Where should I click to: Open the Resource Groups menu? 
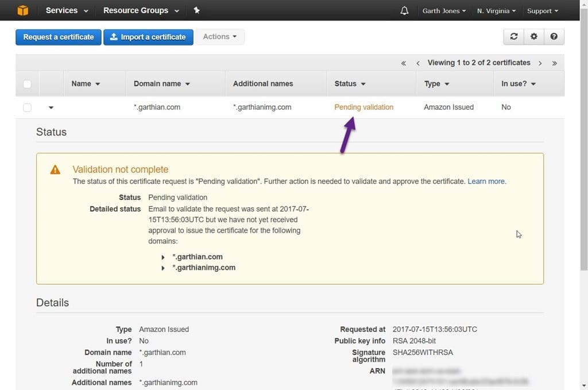141,10
